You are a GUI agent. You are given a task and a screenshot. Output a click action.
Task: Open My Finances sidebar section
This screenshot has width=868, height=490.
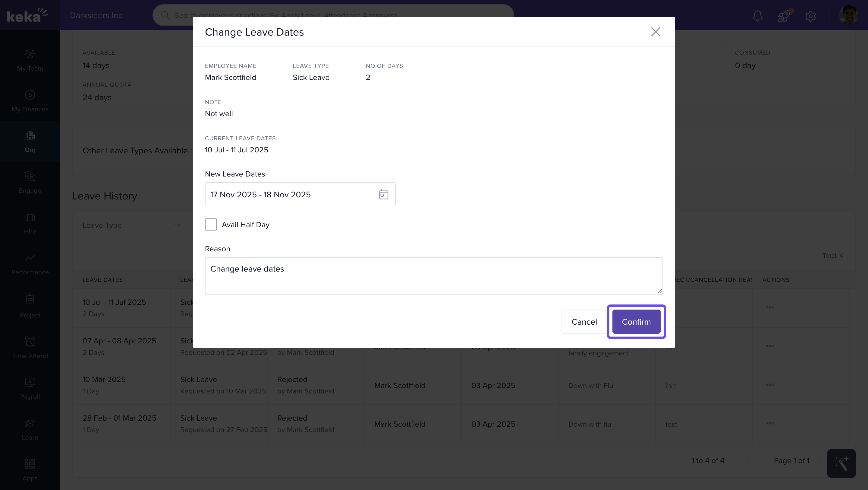(30, 101)
